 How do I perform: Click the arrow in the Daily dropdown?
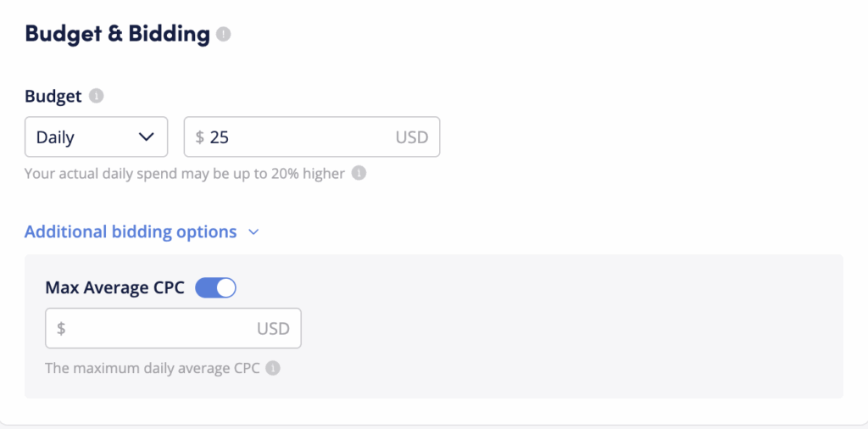(x=146, y=136)
